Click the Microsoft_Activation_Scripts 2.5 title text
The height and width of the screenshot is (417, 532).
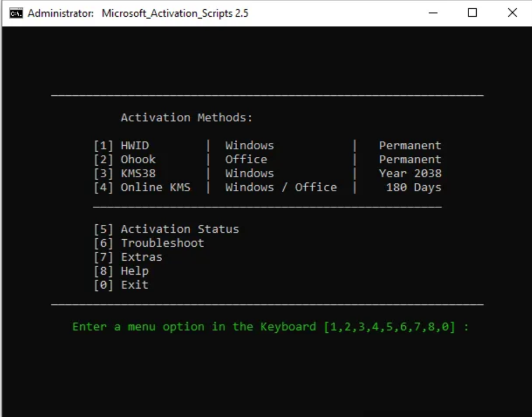(174, 13)
